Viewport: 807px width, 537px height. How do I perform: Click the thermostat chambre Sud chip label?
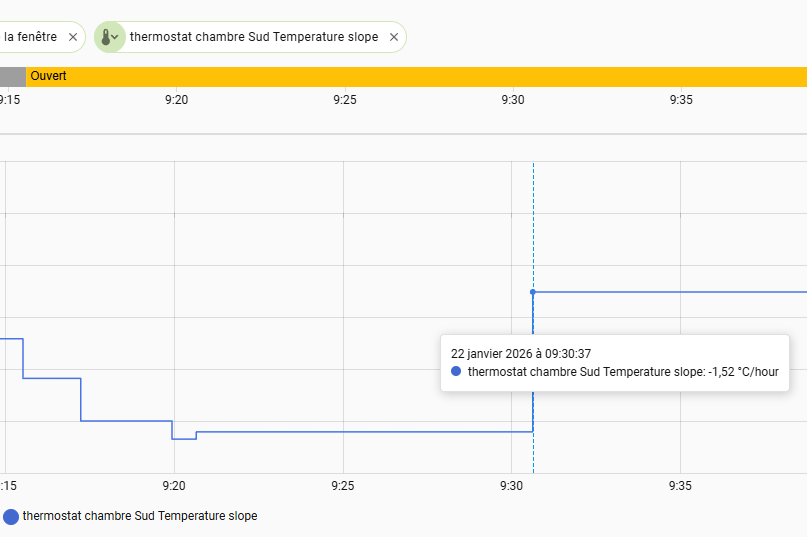(x=254, y=37)
